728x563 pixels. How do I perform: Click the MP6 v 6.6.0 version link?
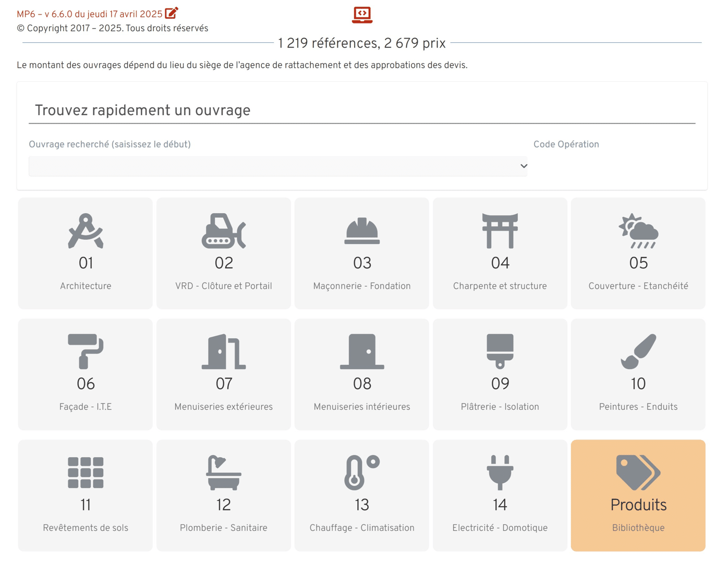click(x=89, y=14)
